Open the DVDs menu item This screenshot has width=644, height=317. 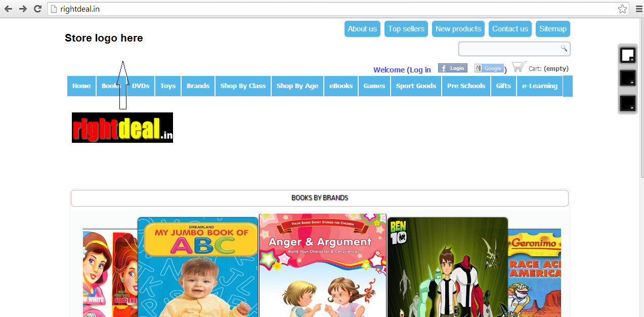(141, 86)
